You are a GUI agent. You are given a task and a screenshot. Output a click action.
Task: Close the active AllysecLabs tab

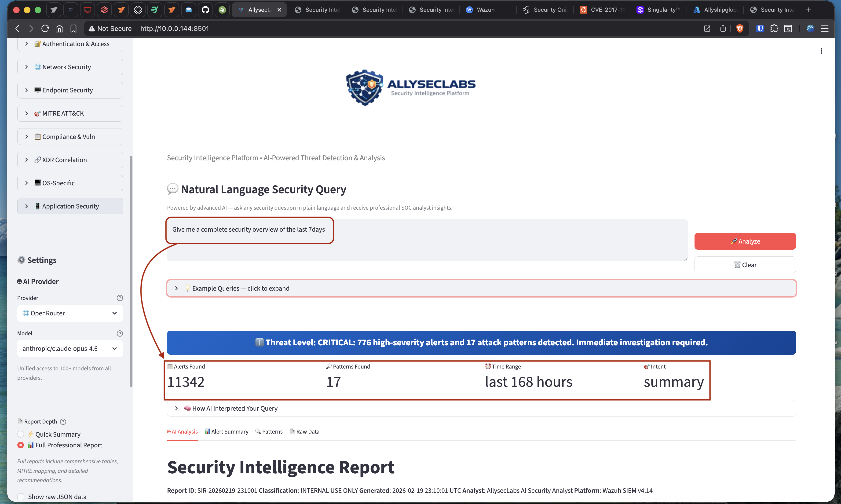279,10
